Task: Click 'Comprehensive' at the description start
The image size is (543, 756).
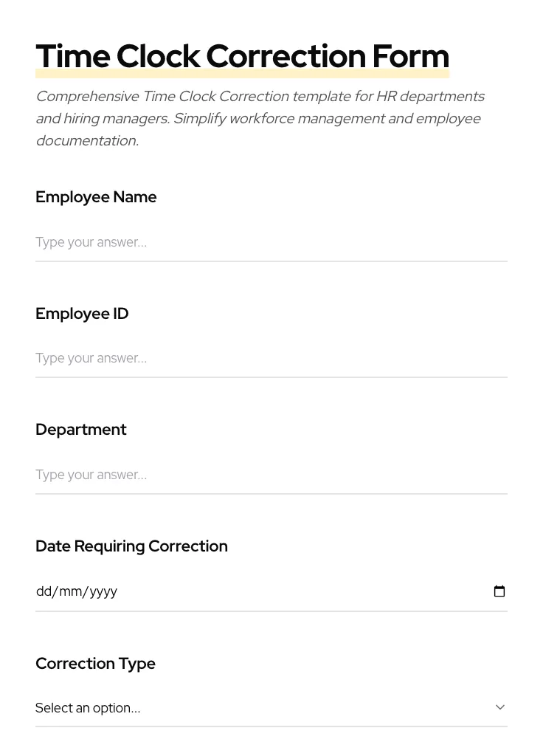Action: tap(87, 97)
